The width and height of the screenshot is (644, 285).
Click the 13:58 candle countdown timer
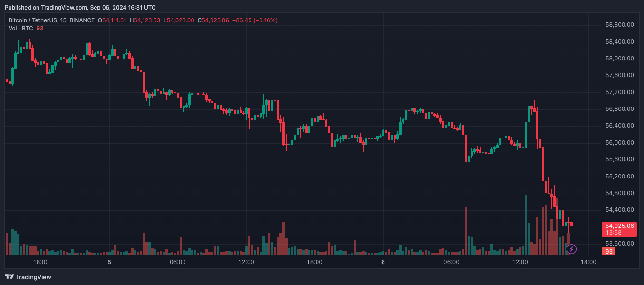point(615,233)
